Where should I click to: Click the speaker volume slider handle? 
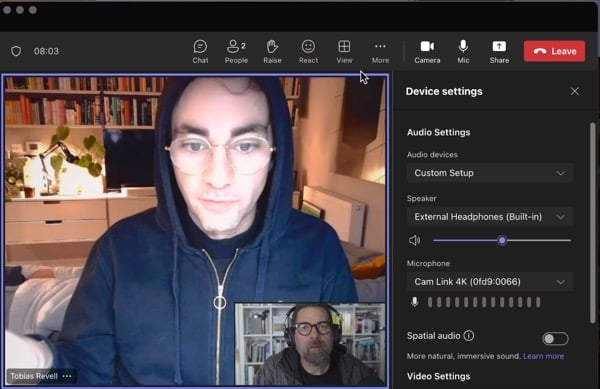502,240
